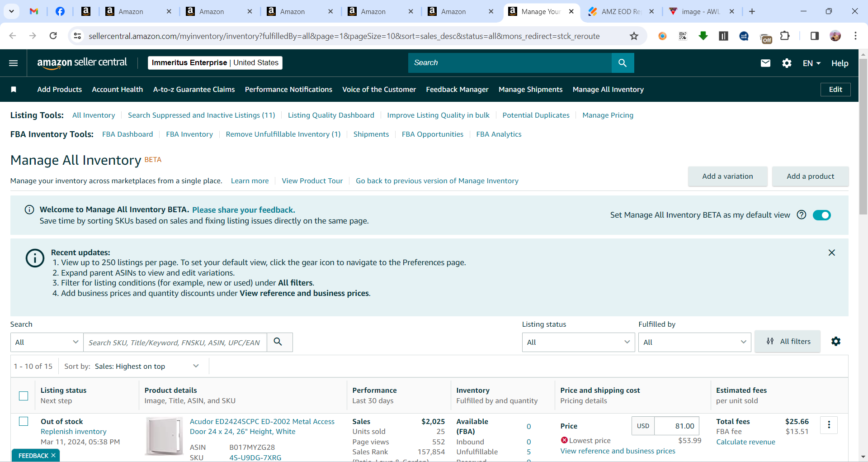Viewport: 868px width, 462px height.
Task: Click the QR code extension icon
Action: point(683,36)
